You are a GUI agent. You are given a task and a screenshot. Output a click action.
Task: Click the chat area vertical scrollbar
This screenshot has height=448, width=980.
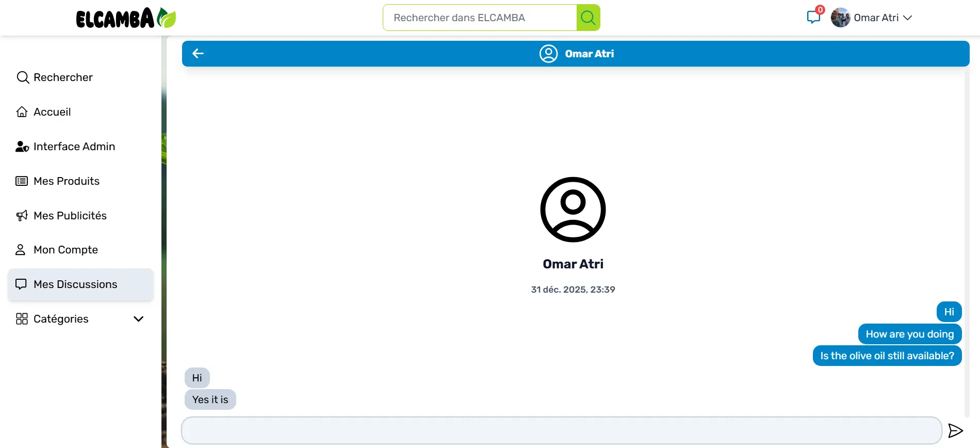click(967, 243)
